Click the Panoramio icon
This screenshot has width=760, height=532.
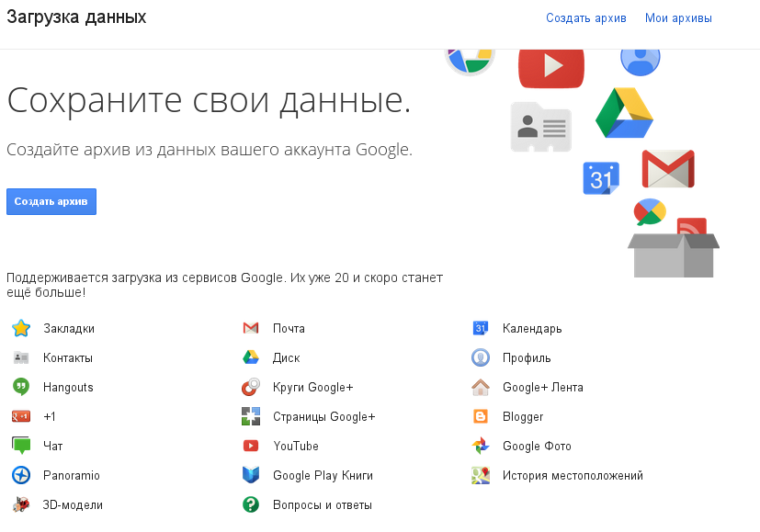click(x=20, y=475)
